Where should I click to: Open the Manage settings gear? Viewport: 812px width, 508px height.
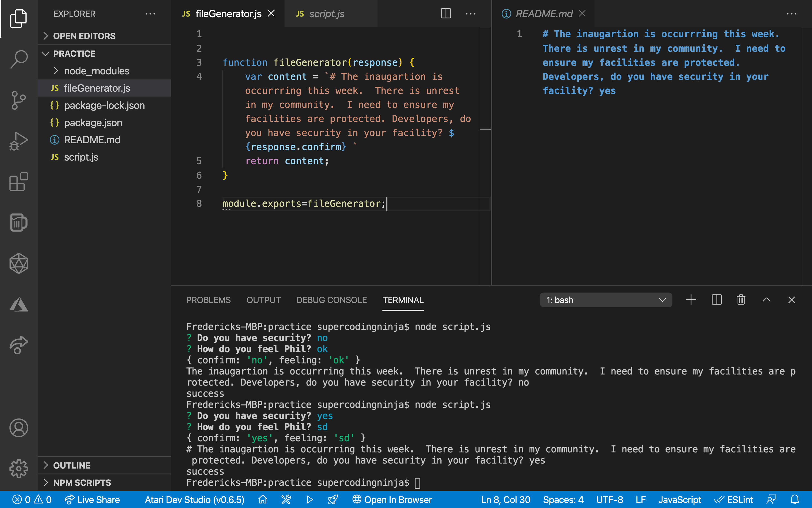point(18,468)
